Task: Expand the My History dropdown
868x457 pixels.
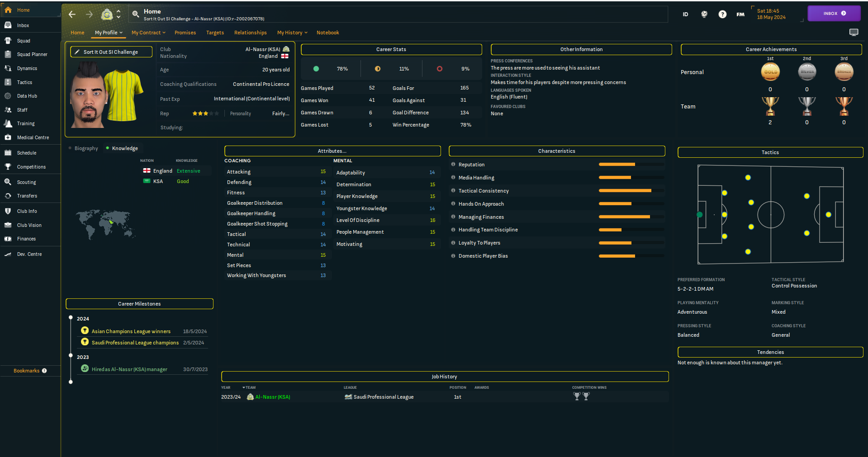Action: pos(292,33)
